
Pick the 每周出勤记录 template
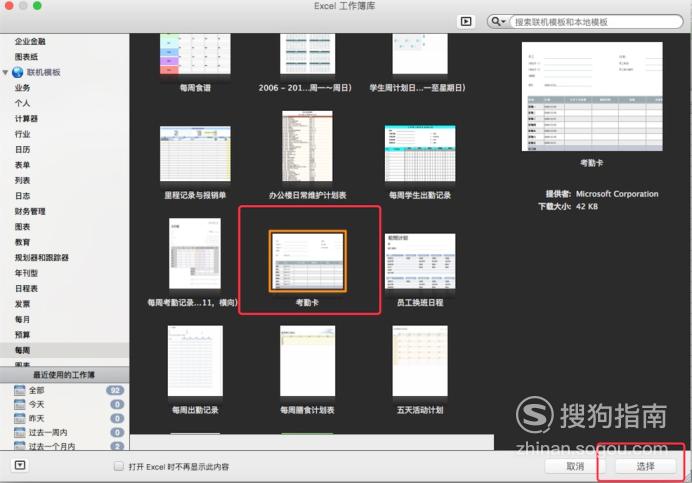195,361
